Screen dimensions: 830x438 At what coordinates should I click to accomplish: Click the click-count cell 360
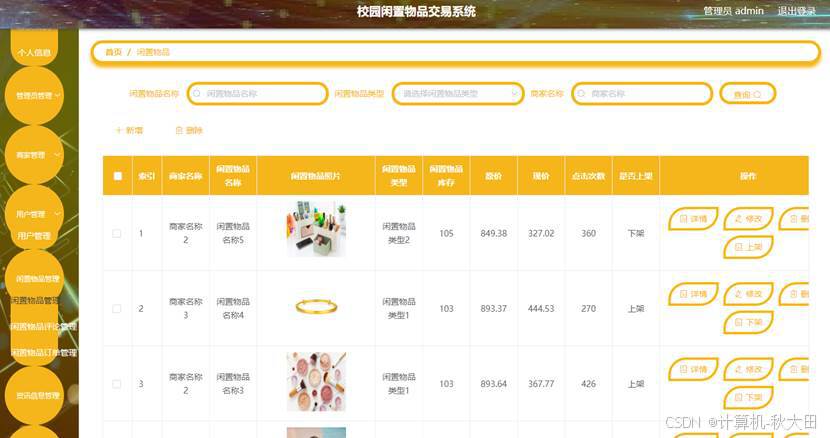click(589, 234)
